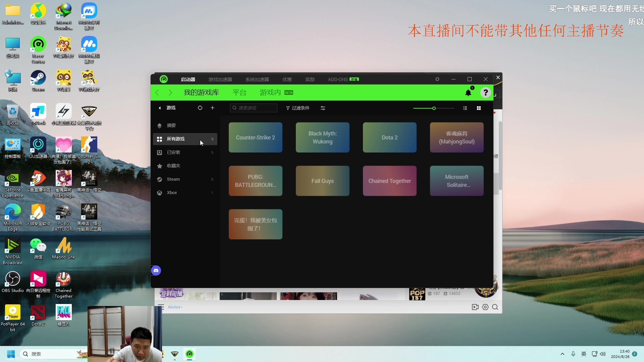The height and width of the screenshot is (362, 644).
Task: Click 收藏夹 favorites button
Action: click(173, 166)
